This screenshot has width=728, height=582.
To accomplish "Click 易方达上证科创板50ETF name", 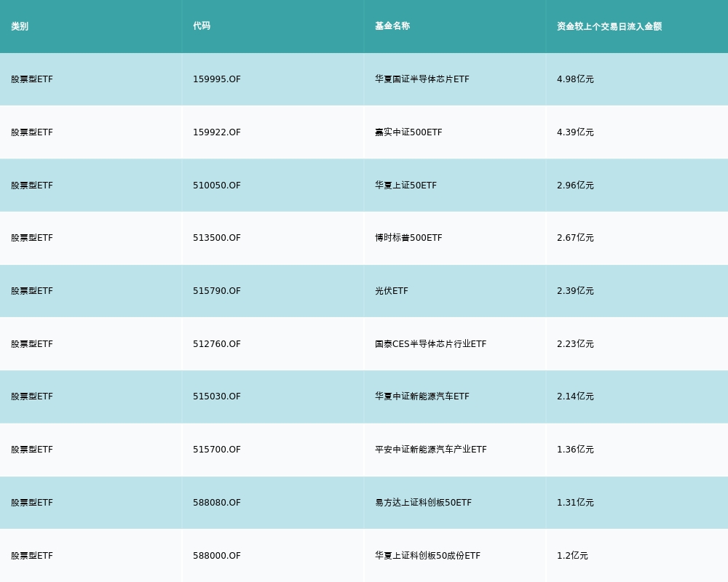I will (424, 503).
